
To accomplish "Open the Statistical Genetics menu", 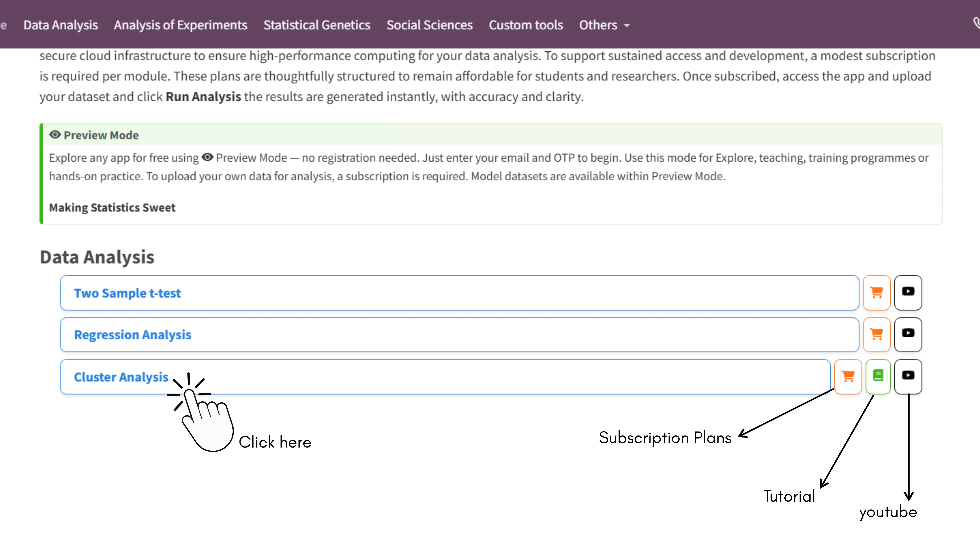I will click(x=316, y=25).
